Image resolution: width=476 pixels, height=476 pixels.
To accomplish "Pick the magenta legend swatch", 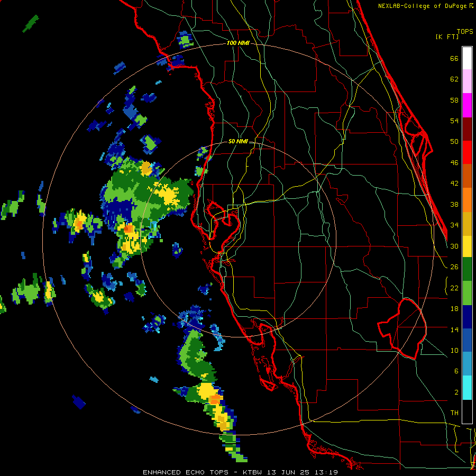I will pyautogui.click(x=467, y=105).
